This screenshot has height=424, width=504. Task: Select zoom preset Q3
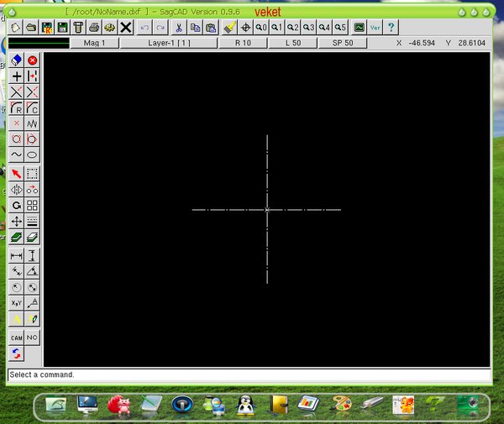coord(308,28)
